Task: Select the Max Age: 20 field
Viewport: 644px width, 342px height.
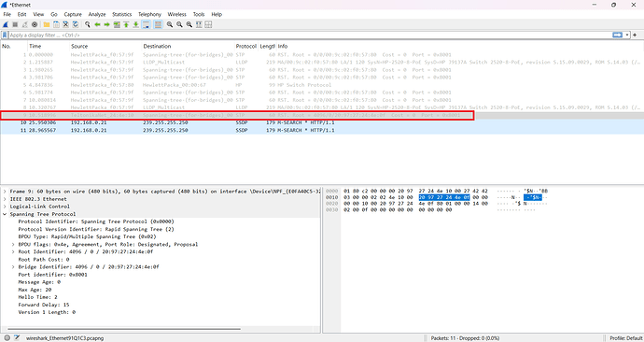Action: pos(35,290)
